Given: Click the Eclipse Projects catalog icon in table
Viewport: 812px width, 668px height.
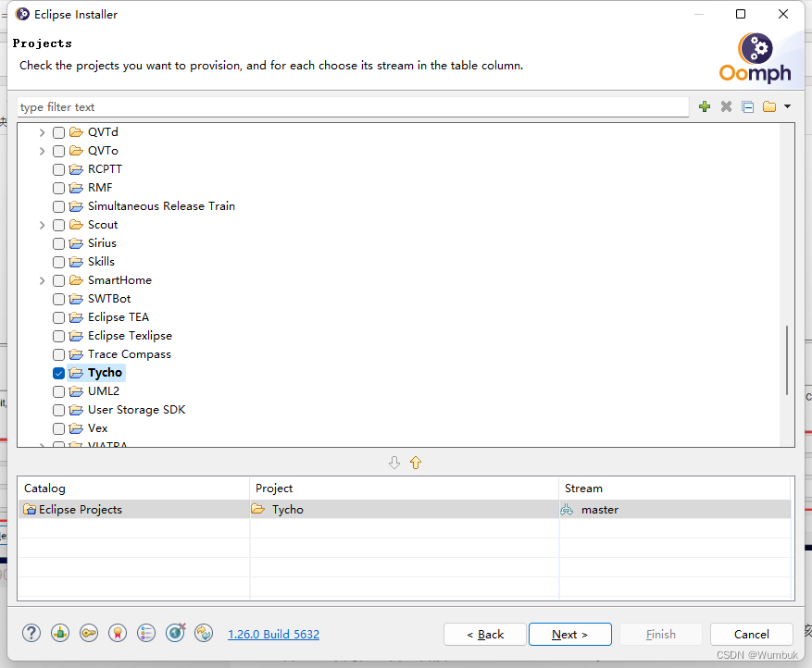Looking at the screenshot, I should (30, 510).
